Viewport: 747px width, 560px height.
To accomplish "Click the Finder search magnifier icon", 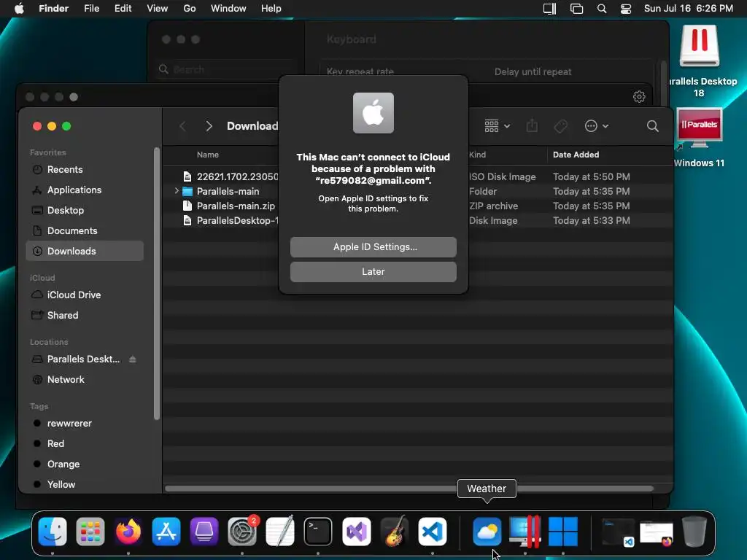I will click(653, 126).
